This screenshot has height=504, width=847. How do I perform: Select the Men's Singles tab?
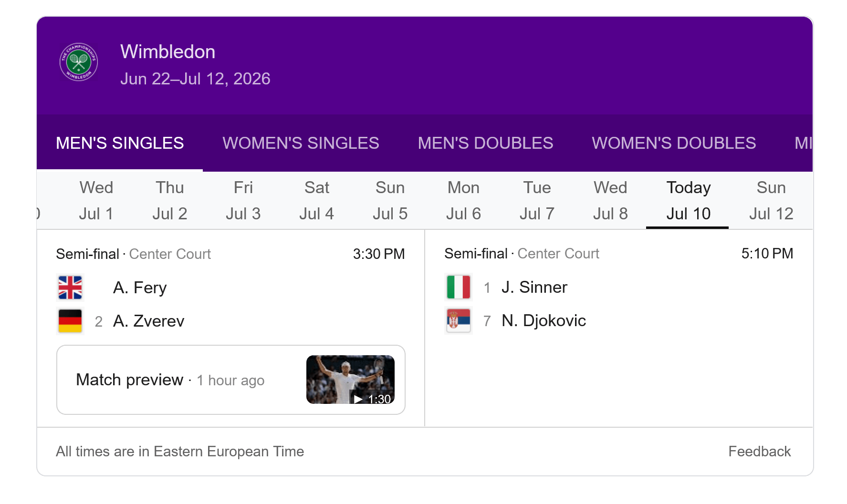(x=120, y=143)
